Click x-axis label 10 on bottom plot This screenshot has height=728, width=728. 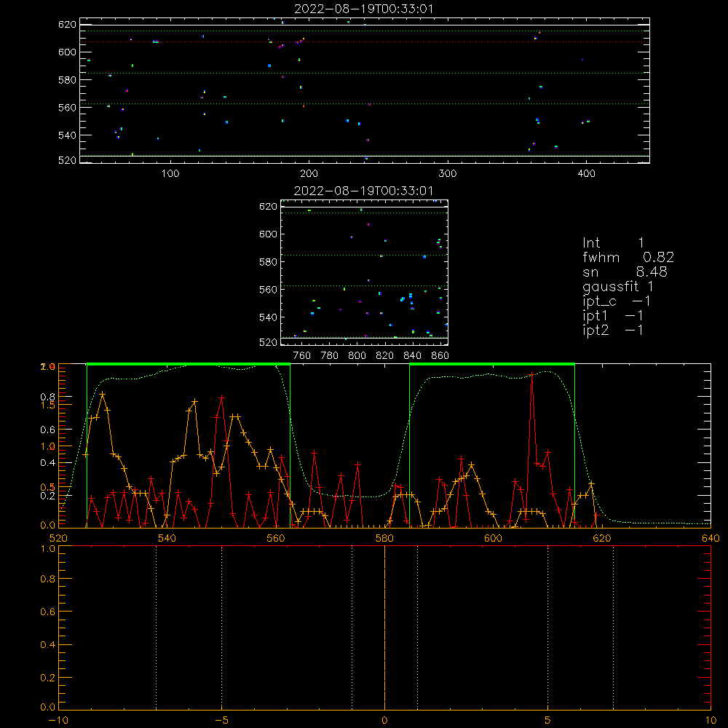coord(711,720)
